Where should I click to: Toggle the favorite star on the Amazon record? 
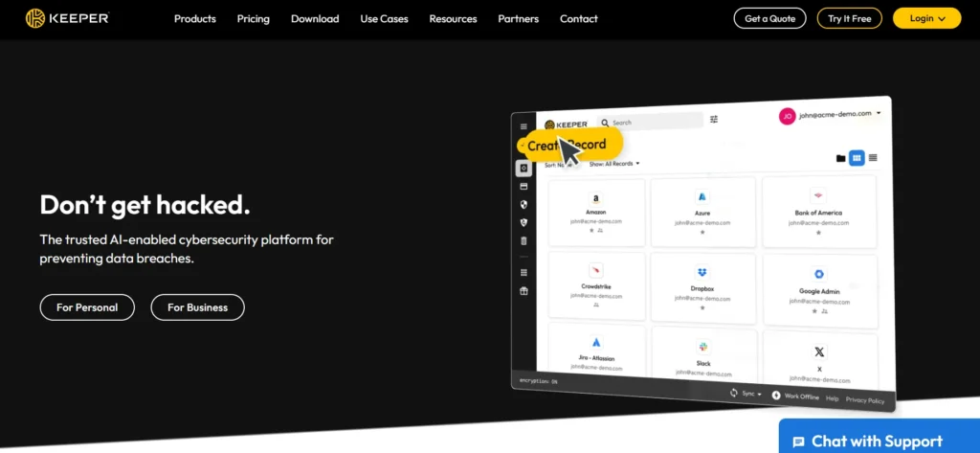[x=591, y=230]
